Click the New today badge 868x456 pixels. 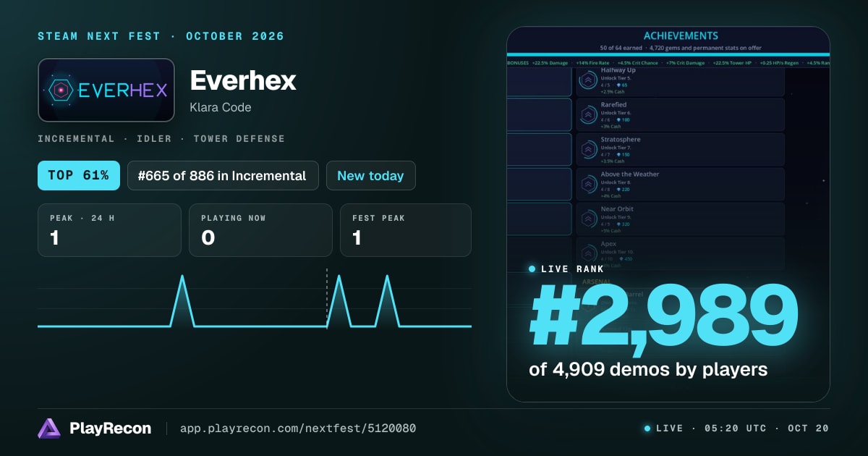point(371,175)
